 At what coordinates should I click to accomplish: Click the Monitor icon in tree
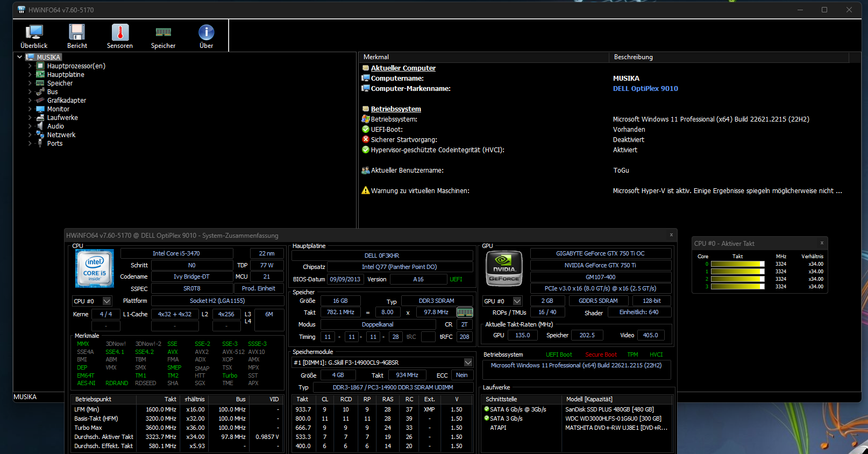tap(40, 109)
